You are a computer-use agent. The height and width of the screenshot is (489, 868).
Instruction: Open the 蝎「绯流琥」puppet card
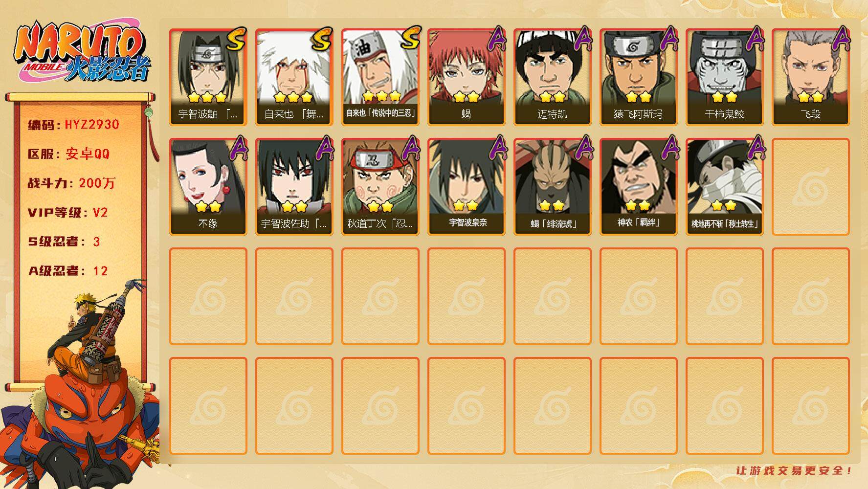click(x=553, y=187)
